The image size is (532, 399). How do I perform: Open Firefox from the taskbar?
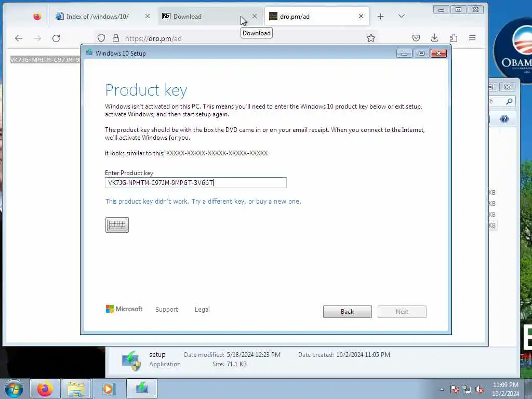coord(45,389)
